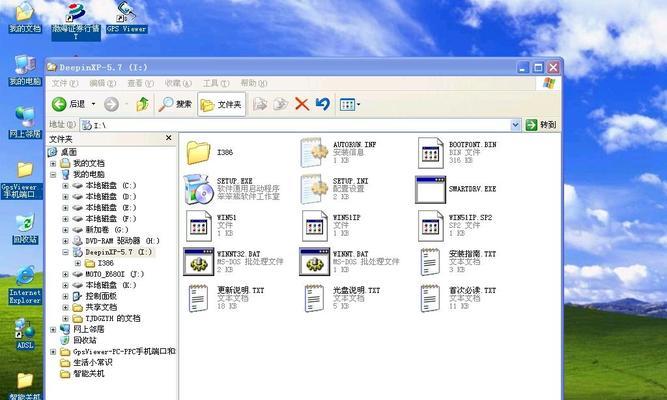Expand 本地磁盘 (D:) in folder tree
Viewport: 667px width, 400px height.
pyautogui.click(x=65, y=197)
